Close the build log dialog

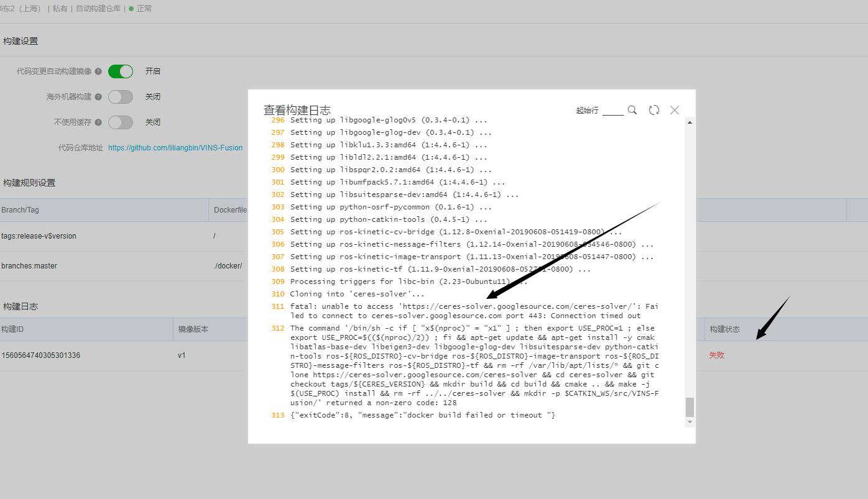(675, 110)
